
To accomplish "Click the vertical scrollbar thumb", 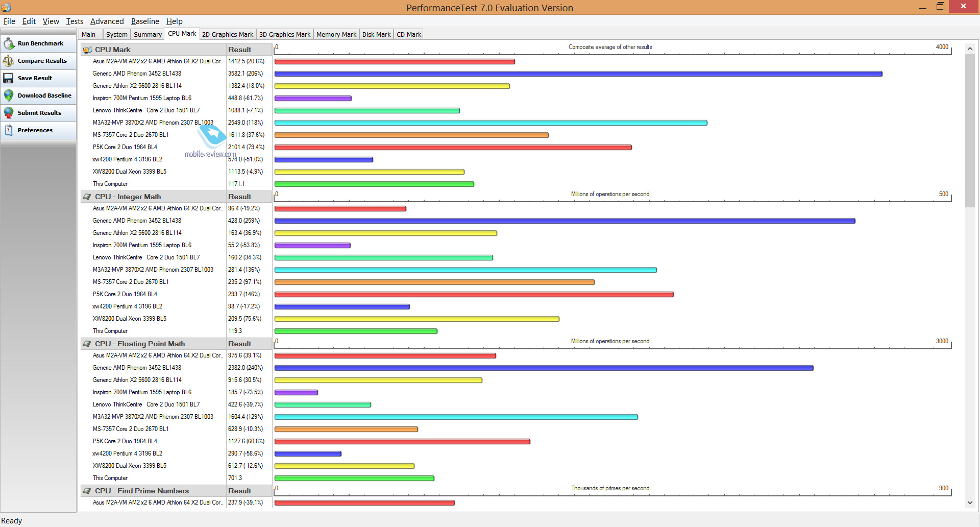I will click(970, 131).
